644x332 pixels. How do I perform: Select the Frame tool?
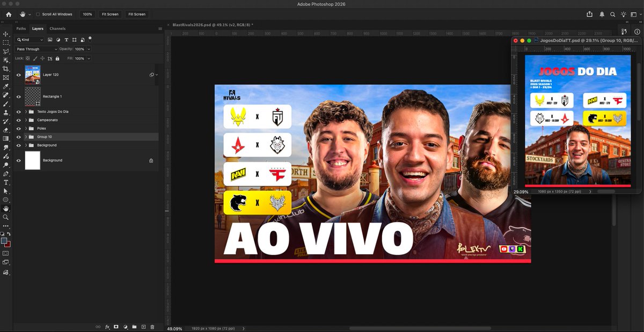click(6, 77)
